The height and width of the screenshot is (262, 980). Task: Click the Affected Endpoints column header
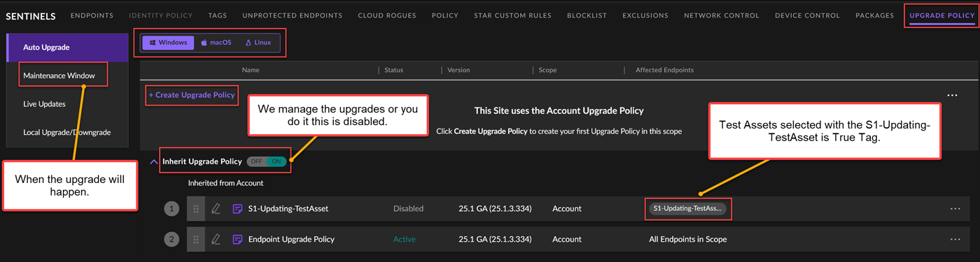664,70
